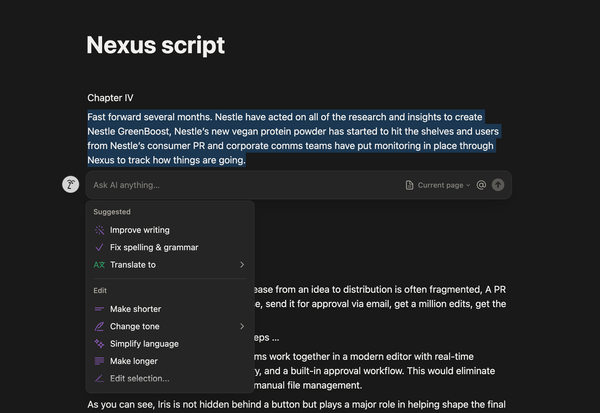
Task: Click the Make shorter lines icon
Action: [x=98, y=309]
